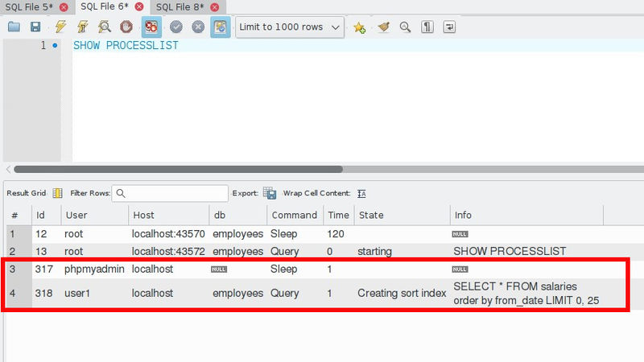The height and width of the screenshot is (362, 644).
Task: Save the script with floppy disk icon
Action: [35, 27]
